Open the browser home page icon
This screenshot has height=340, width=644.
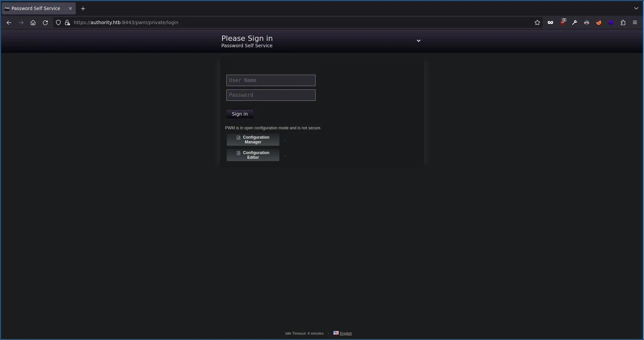point(33,22)
